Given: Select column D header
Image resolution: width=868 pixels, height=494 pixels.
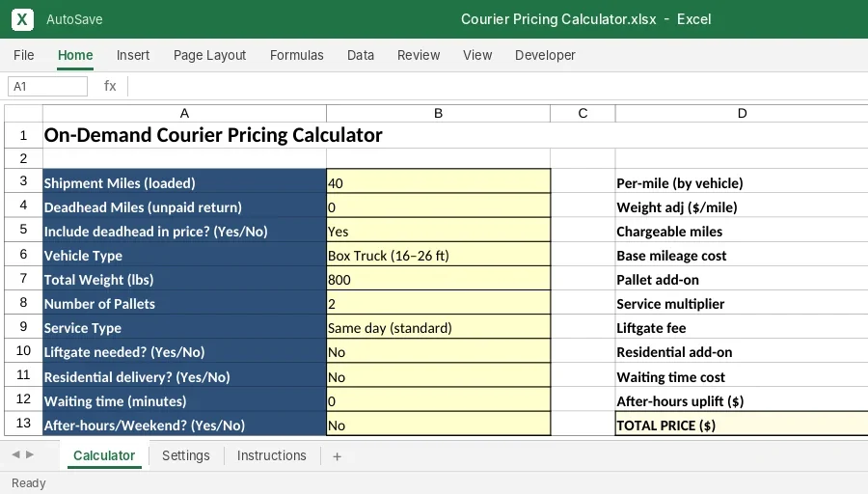Looking at the screenshot, I should 742,113.
